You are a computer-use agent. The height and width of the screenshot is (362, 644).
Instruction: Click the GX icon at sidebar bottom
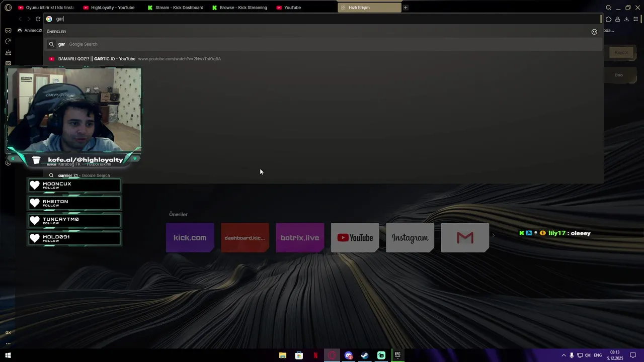[x=8, y=332]
